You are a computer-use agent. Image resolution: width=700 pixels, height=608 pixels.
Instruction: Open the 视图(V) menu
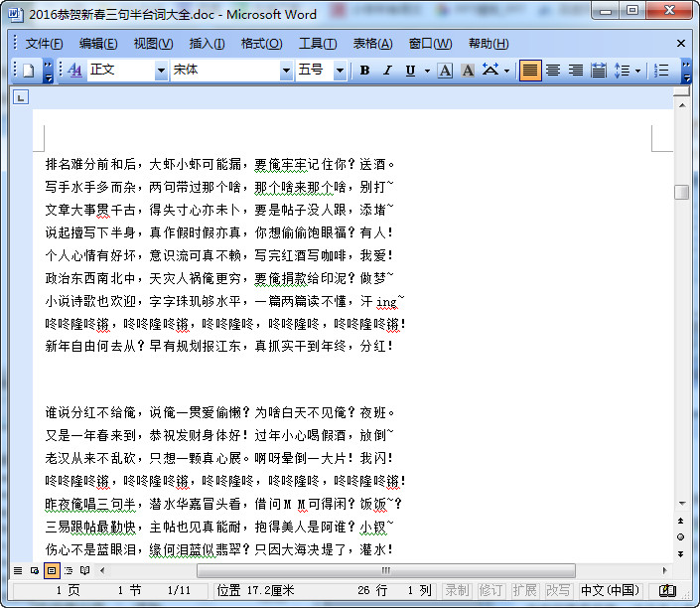click(153, 44)
